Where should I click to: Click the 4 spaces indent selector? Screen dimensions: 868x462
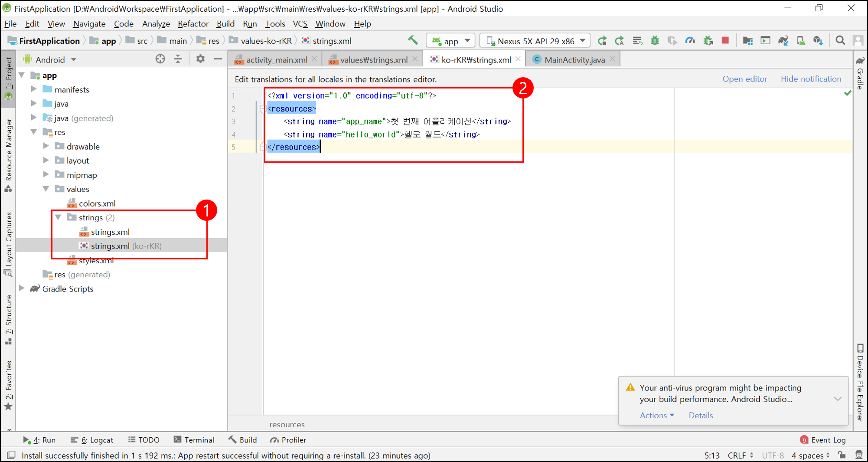click(810, 455)
